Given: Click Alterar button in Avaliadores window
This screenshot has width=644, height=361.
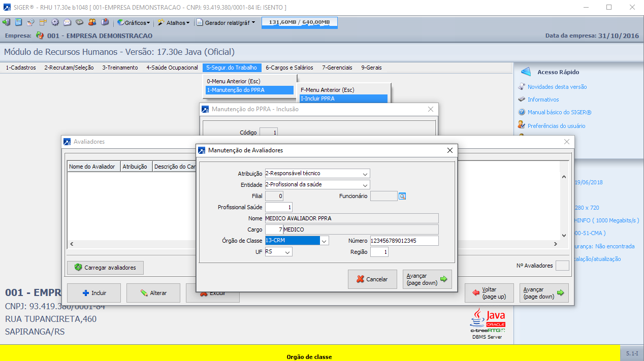Looking at the screenshot, I should [x=153, y=293].
